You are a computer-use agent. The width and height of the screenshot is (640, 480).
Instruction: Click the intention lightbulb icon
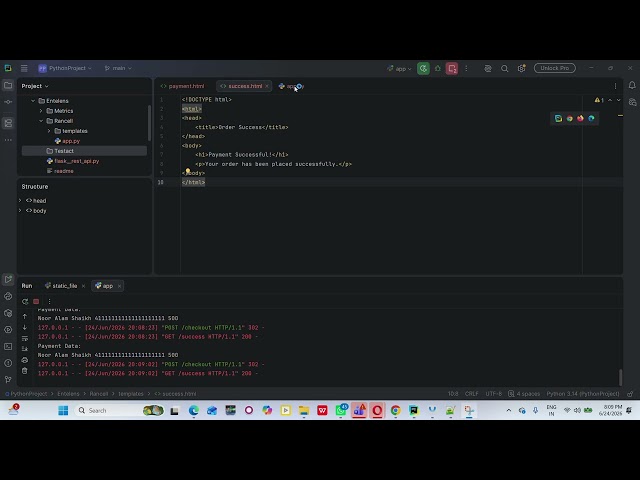click(188, 171)
